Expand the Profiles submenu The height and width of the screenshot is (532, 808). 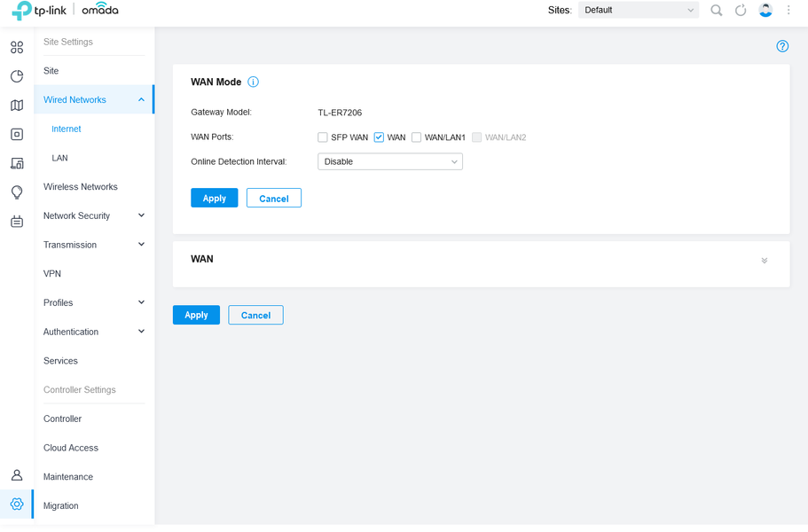coord(141,302)
